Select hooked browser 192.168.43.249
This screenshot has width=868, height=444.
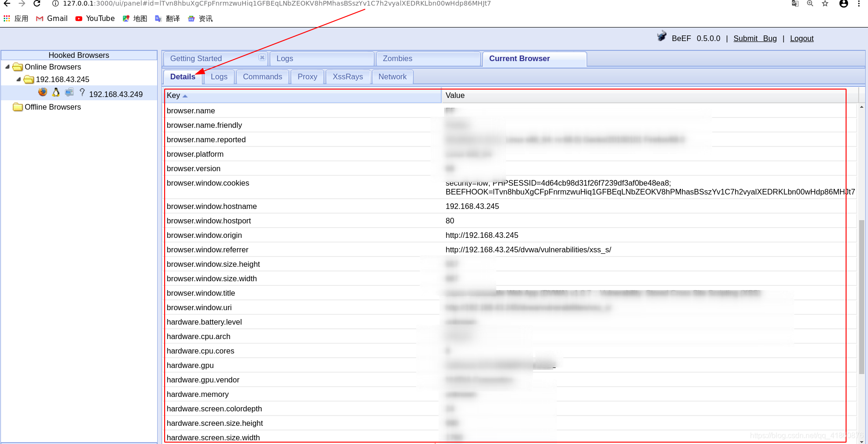[x=116, y=94]
